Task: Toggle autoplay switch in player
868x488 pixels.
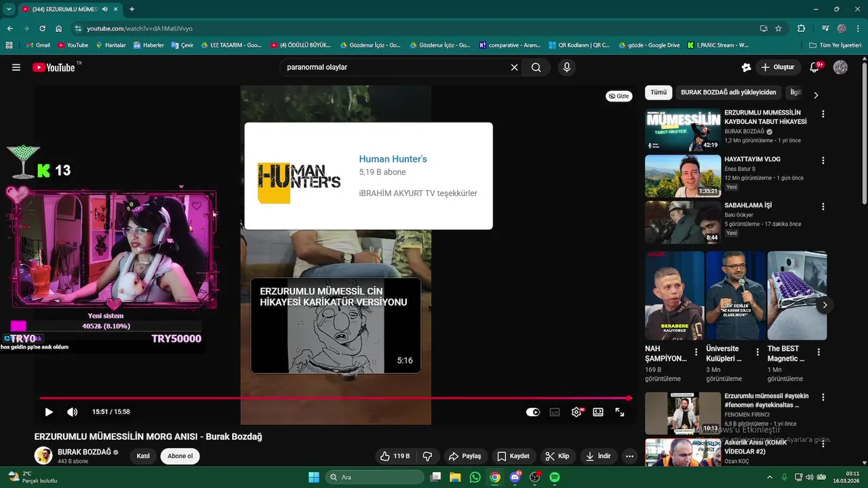Action: (533, 411)
